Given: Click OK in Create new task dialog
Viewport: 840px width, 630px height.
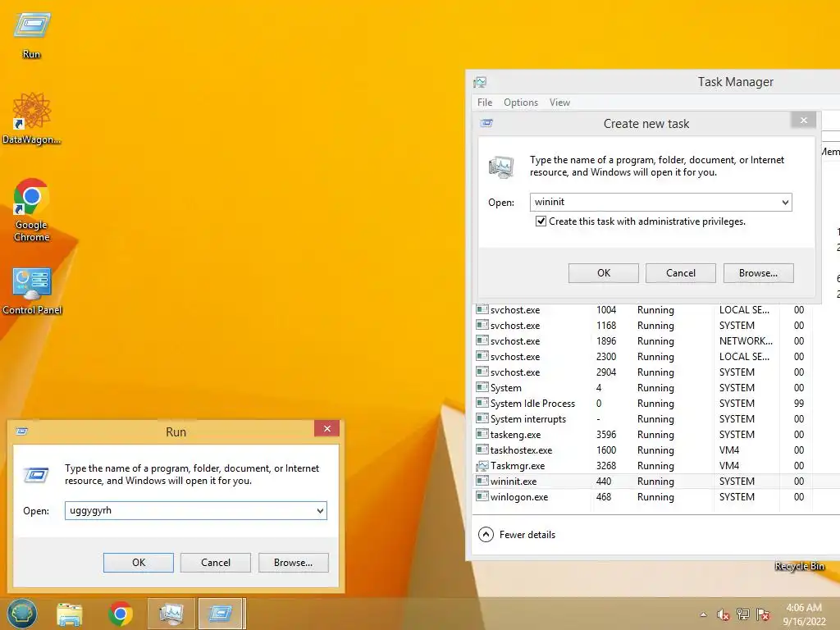Looking at the screenshot, I should click(604, 273).
